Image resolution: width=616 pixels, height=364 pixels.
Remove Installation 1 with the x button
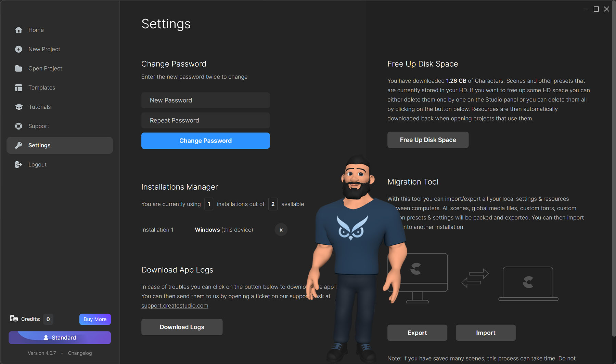[x=281, y=230]
